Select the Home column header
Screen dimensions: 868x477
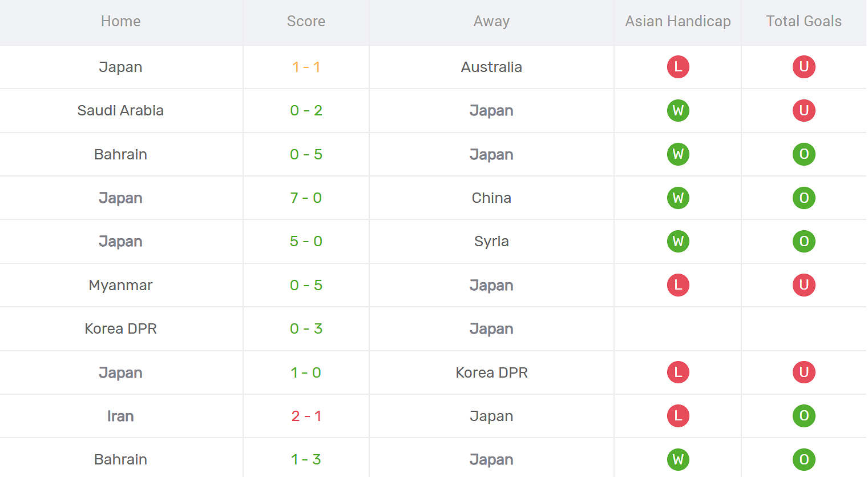120,21
